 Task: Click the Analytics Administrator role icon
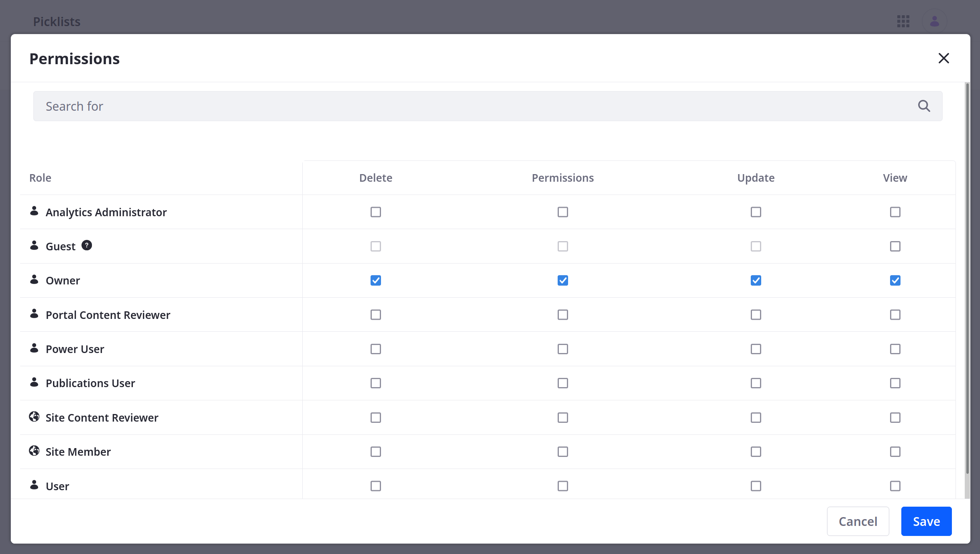pyautogui.click(x=35, y=211)
